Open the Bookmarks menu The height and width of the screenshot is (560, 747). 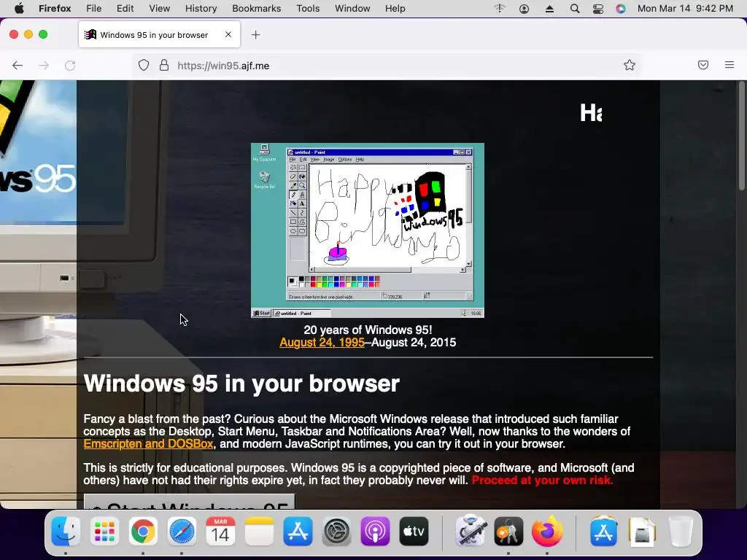[256, 9]
